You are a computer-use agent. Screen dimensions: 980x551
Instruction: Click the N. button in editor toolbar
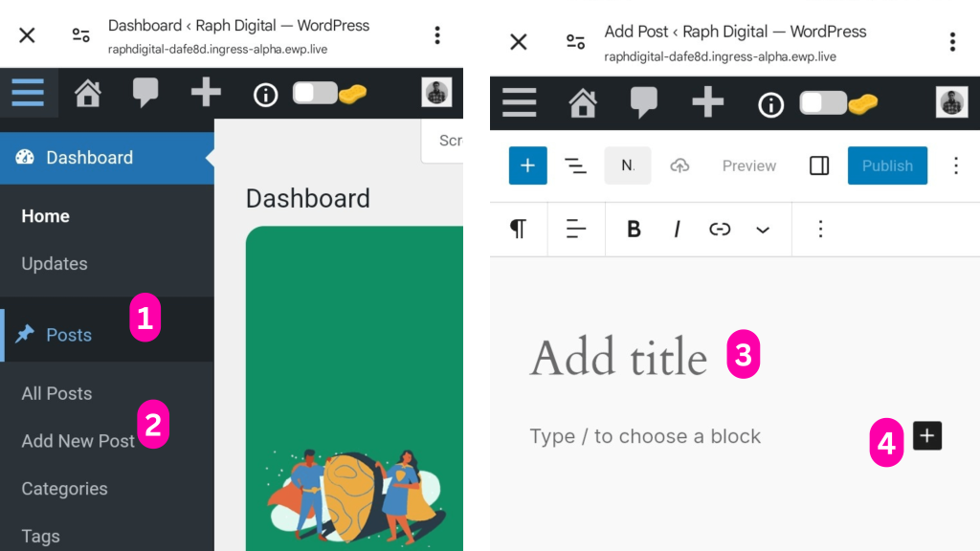(628, 165)
